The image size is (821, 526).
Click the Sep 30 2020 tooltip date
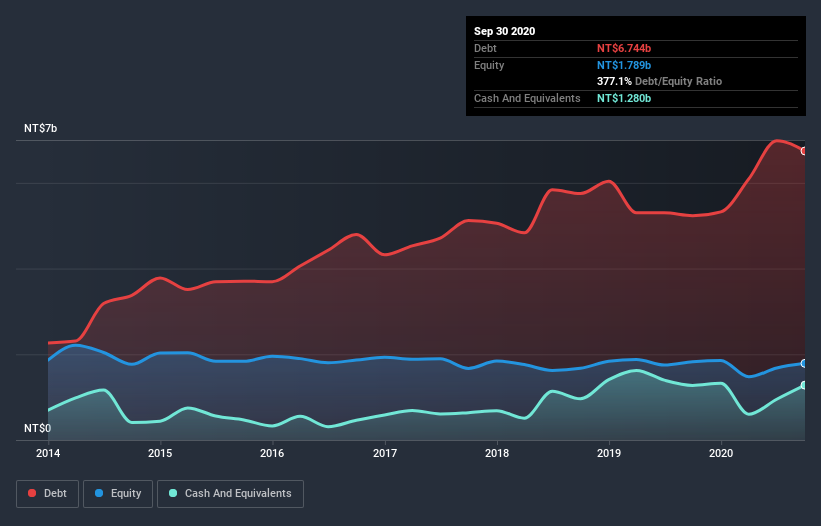pos(504,31)
